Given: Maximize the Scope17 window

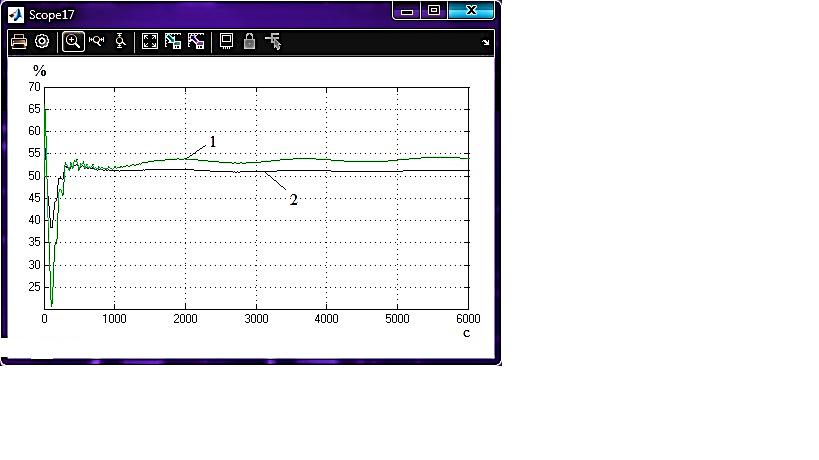Looking at the screenshot, I should tap(434, 10).
